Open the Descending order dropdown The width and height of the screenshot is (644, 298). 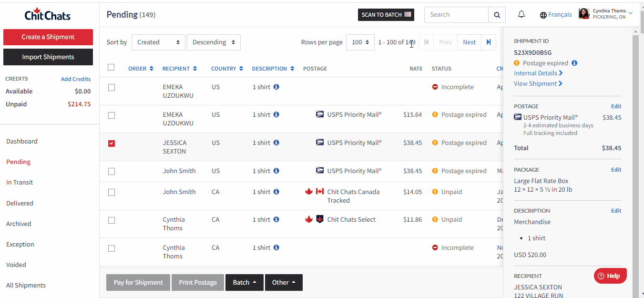pos(214,42)
